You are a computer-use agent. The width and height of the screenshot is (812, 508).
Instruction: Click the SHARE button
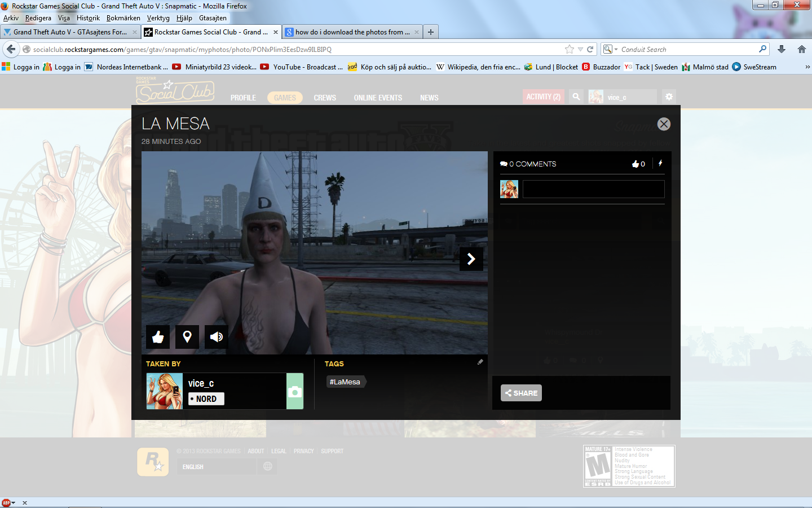521,393
